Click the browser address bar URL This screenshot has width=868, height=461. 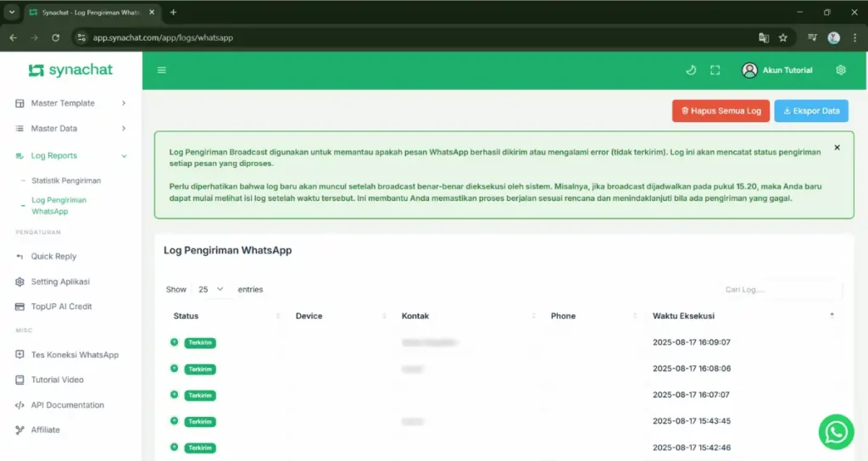click(x=163, y=37)
